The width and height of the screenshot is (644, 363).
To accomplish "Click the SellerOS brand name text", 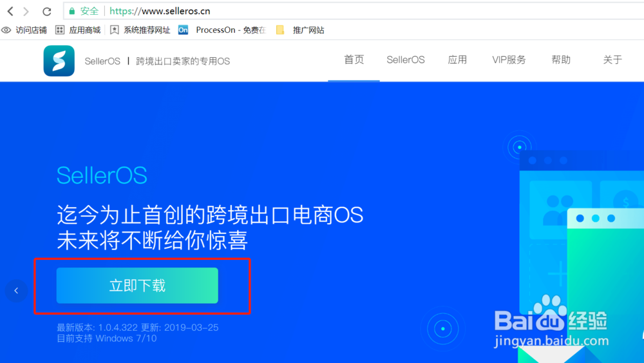I will (x=102, y=61).
